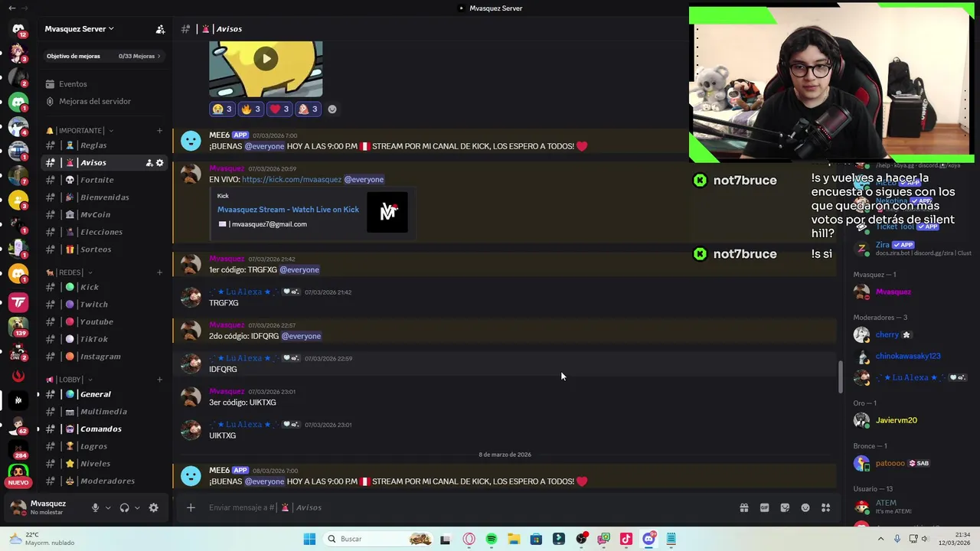Go back with the top-left back arrow
This screenshot has width=980, height=551.
pyautogui.click(x=11, y=8)
